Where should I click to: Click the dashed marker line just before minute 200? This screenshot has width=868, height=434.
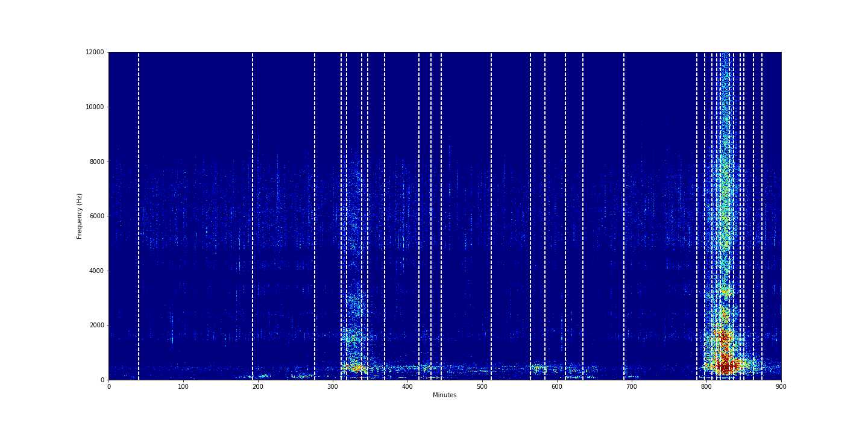coord(253,216)
